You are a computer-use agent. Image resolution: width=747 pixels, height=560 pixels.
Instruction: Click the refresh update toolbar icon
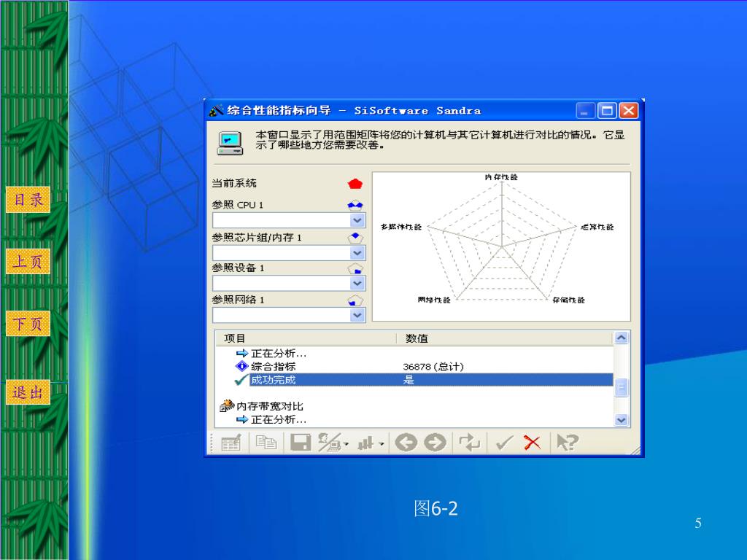(469, 443)
